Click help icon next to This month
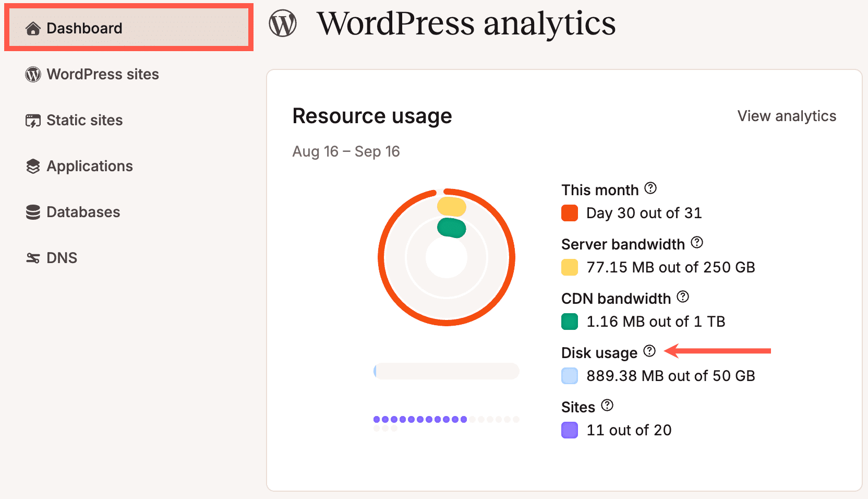Screen dimensions: 868x499 click(x=650, y=188)
